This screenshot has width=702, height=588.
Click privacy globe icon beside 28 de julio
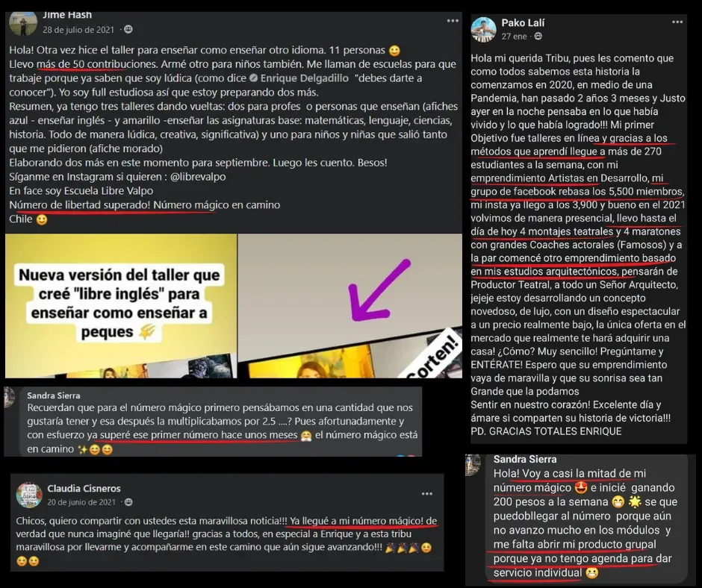click(128, 30)
